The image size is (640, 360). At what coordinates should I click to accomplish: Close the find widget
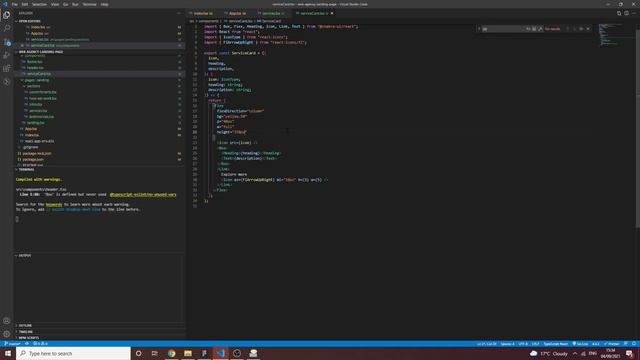pyautogui.click(x=588, y=29)
